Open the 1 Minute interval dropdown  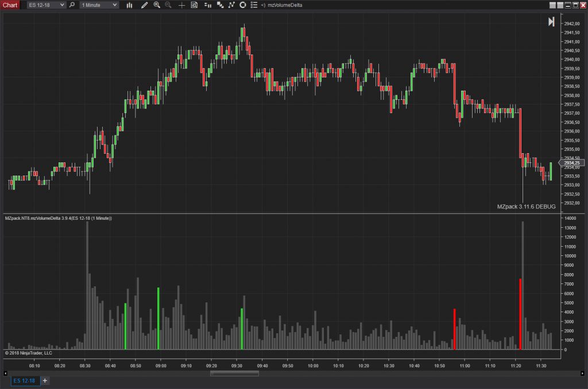click(x=99, y=5)
